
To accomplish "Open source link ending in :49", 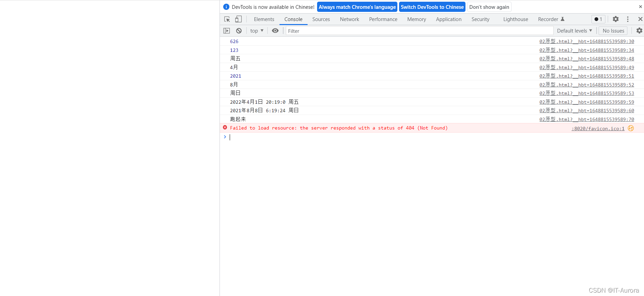I will (x=587, y=67).
